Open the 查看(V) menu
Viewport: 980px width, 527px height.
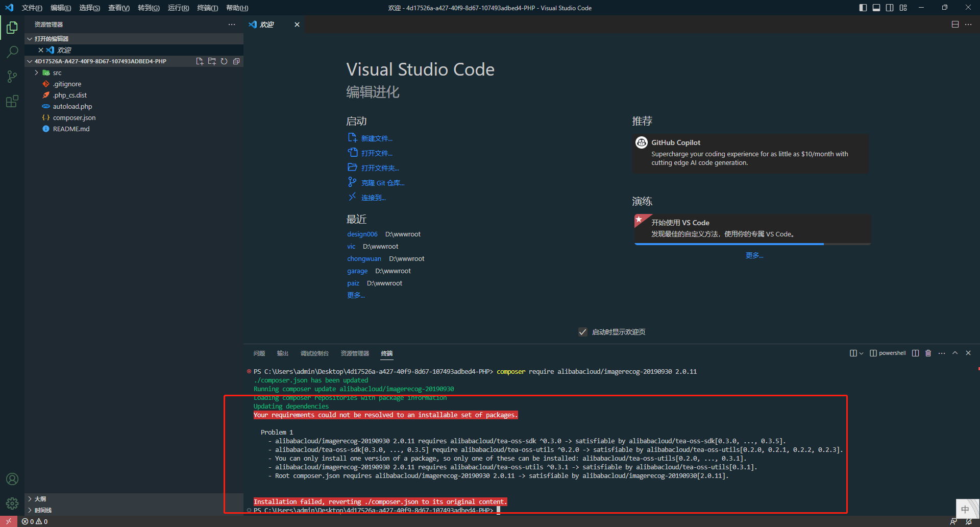tap(119, 8)
